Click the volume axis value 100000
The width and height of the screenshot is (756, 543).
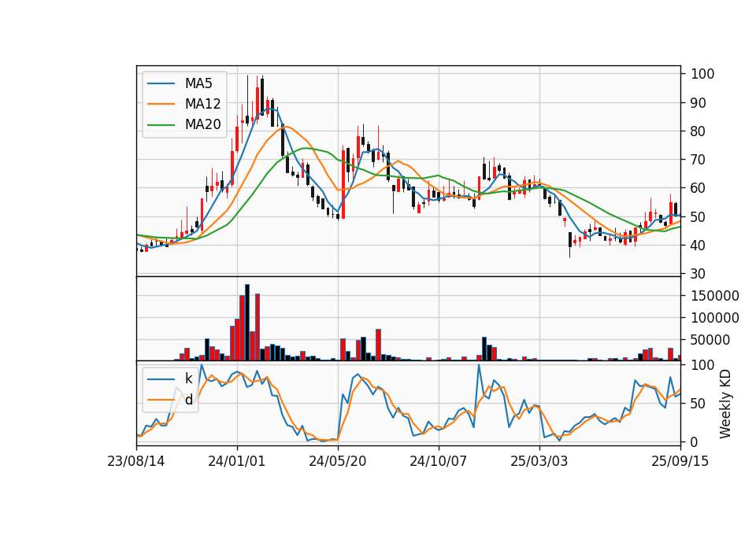pyautogui.click(x=715, y=318)
